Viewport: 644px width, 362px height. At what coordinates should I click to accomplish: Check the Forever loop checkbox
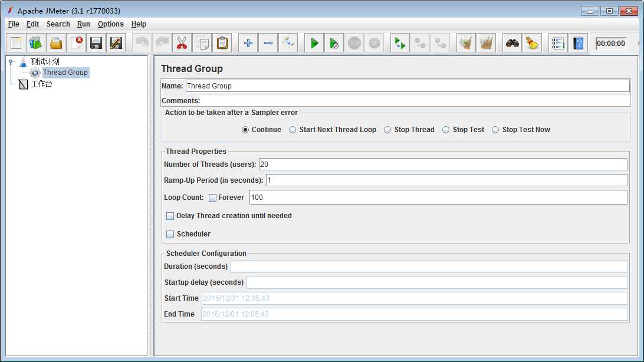click(212, 198)
